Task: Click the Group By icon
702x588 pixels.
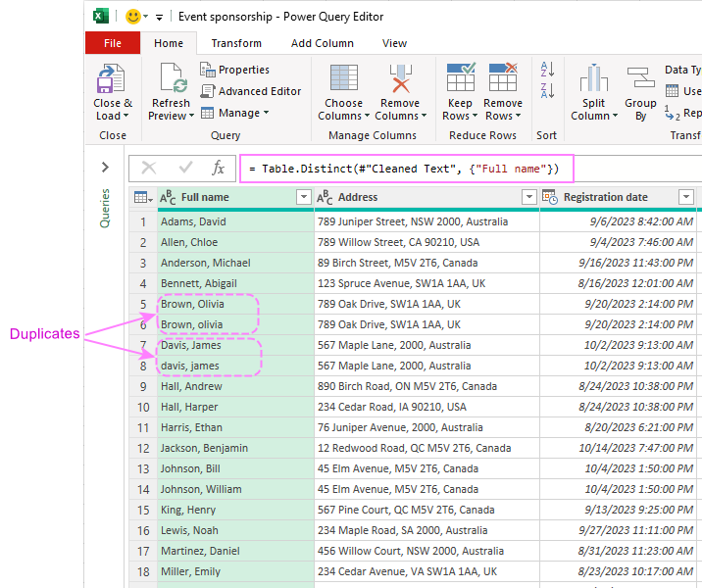Action: tap(640, 77)
